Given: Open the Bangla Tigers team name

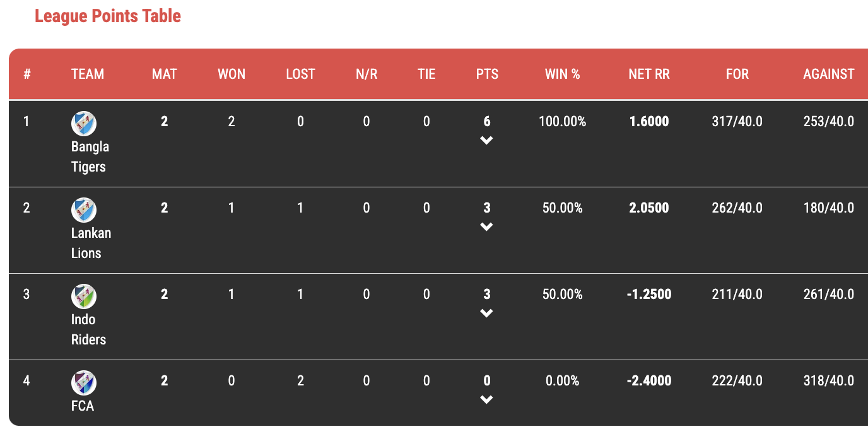Looking at the screenshot, I should [x=90, y=156].
